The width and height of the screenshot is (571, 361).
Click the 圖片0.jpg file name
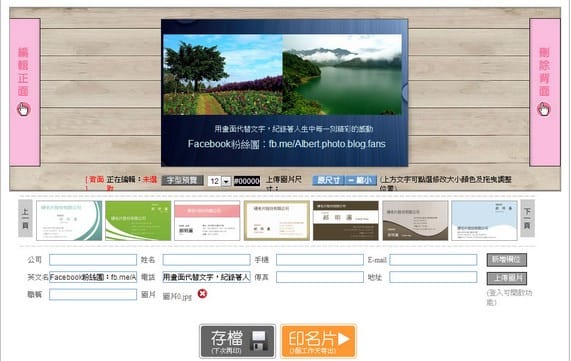tap(177, 297)
